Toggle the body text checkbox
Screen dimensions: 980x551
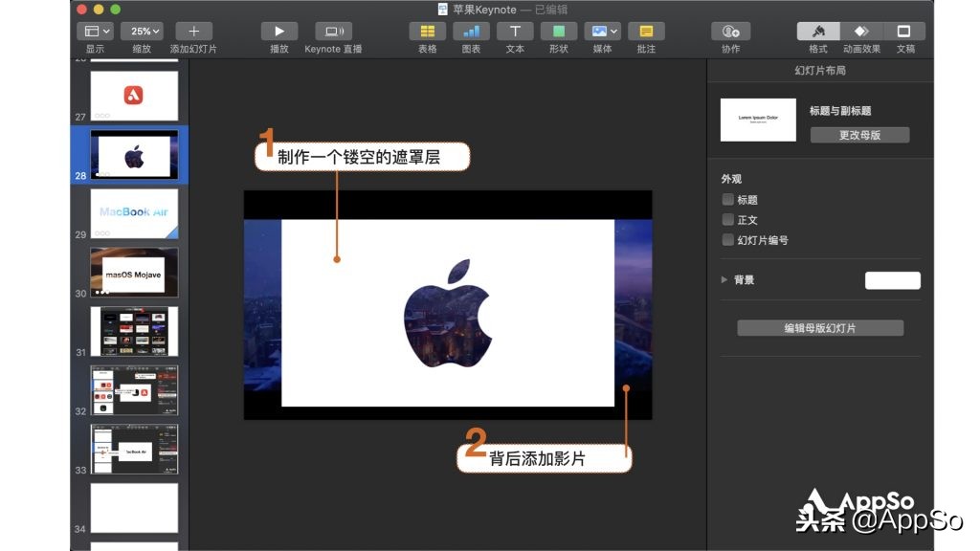click(x=727, y=219)
